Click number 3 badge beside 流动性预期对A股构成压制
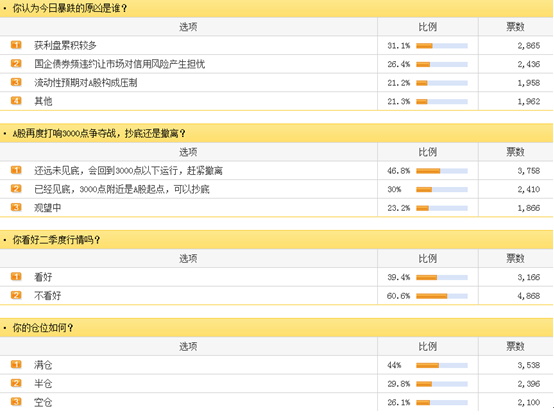The image size is (554, 415). [x=16, y=82]
